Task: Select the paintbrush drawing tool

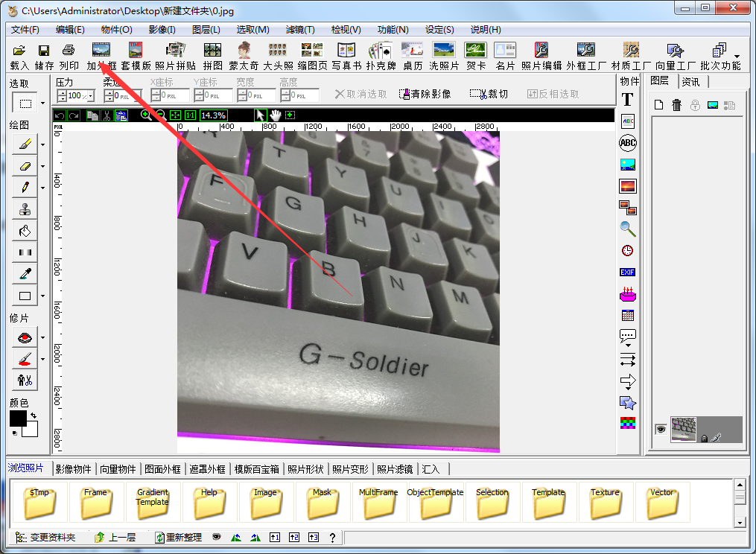Action: pyautogui.click(x=25, y=144)
